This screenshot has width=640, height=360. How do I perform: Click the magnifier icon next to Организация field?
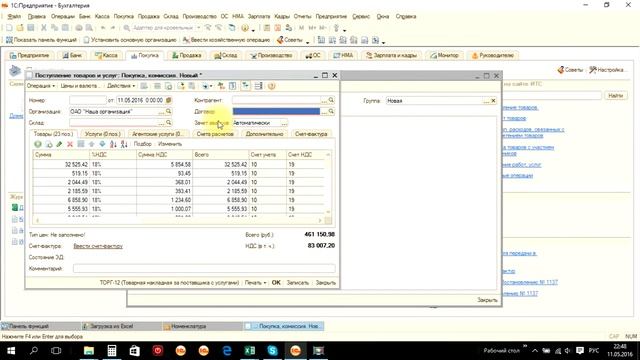coord(168,111)
